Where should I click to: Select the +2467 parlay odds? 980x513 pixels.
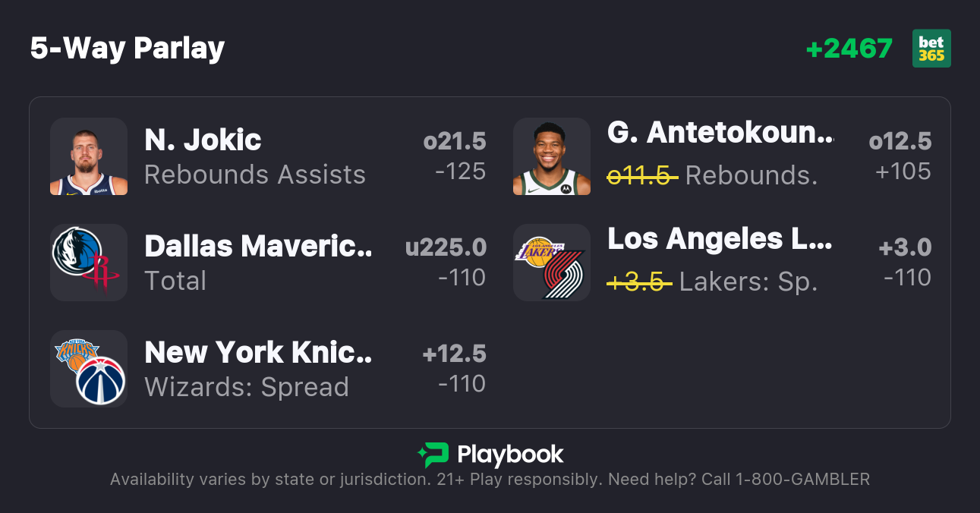click(x=849, y=49)
